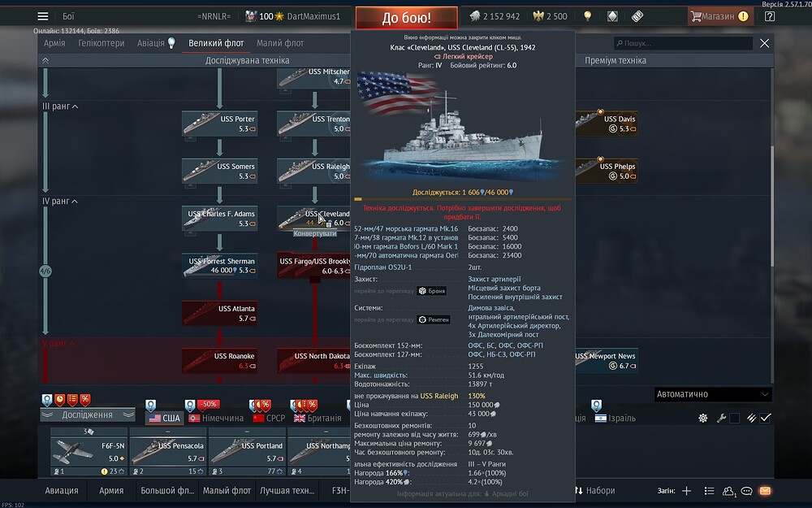Click the Конвертувати button under USS Cleveland
The image size is (812, 508).
(x=315, y=233)
